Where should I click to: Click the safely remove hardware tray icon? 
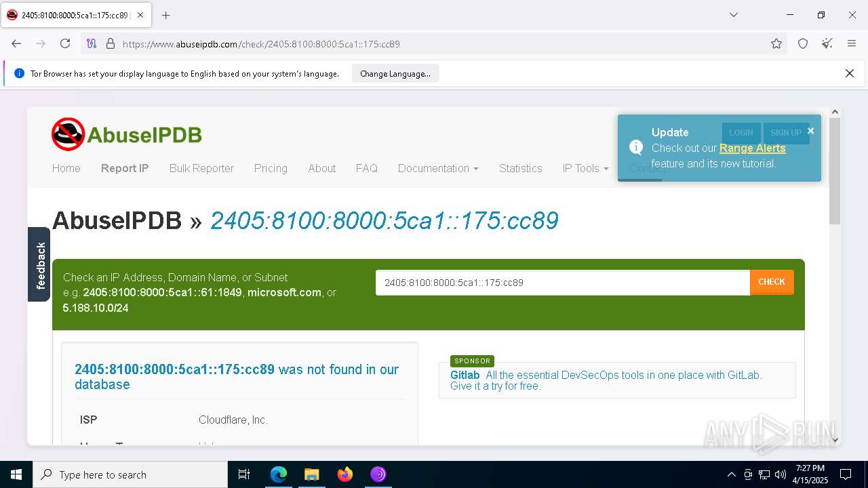[x=748, y=474]
